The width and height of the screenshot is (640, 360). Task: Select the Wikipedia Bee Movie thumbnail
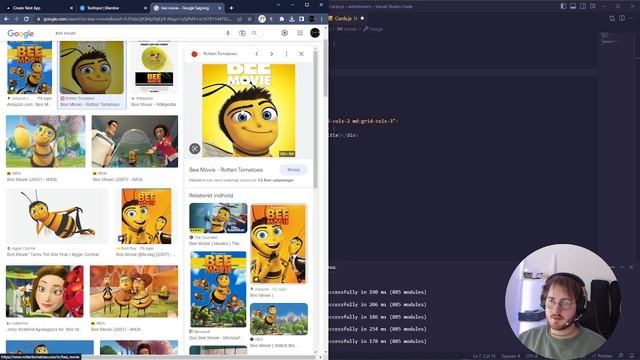tap(154, 67)
